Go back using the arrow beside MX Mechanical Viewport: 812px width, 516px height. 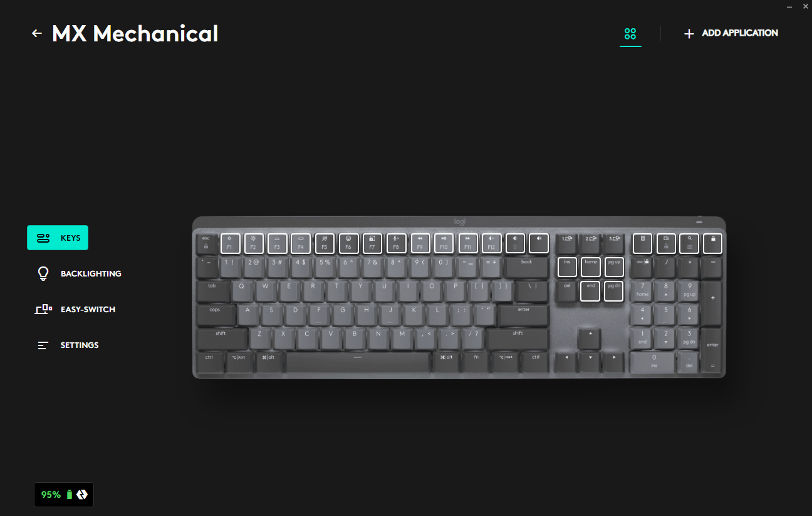[x=37, y=33]
